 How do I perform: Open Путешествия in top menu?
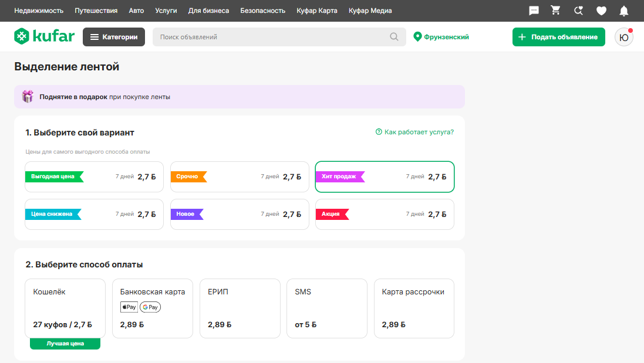[96, 11]
